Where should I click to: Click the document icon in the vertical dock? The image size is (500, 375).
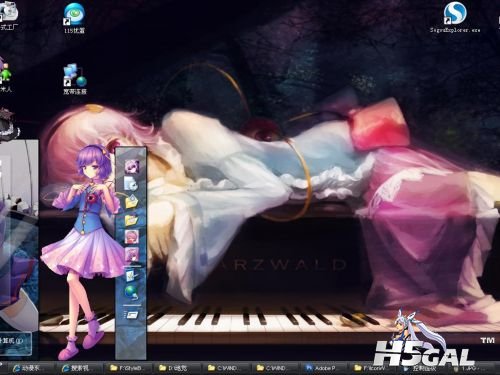pyautogui.click(x=131, y=183)
